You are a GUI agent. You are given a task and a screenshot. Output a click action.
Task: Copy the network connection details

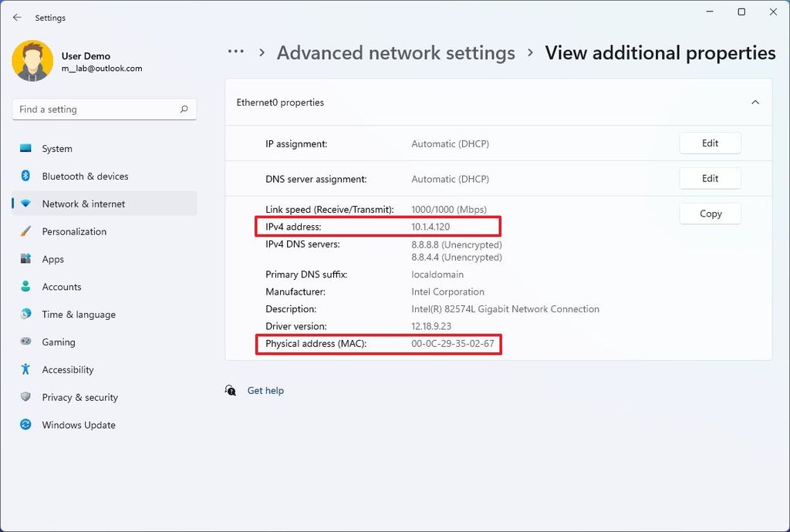[709, 214]
